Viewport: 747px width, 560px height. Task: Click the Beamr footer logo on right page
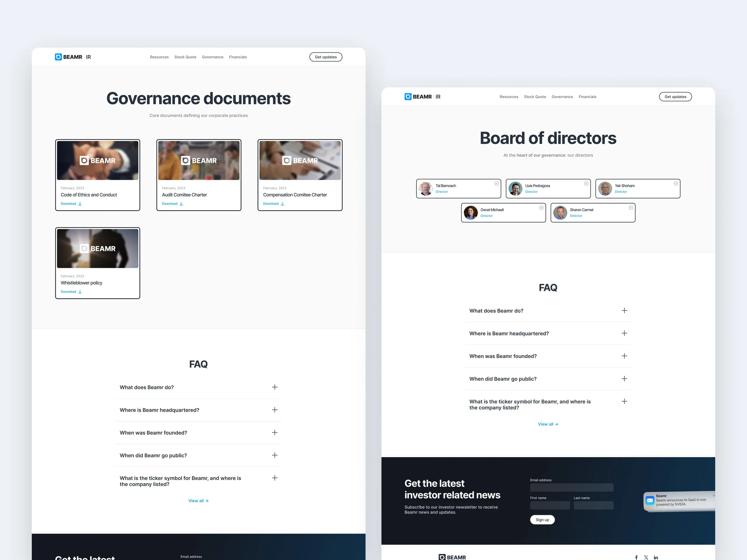click(452, 557)
